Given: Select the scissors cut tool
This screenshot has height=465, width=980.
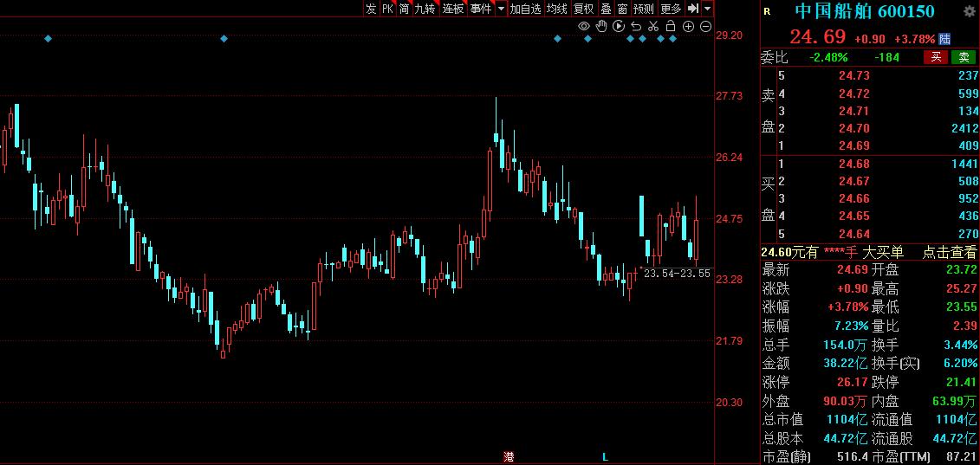Looking at the screenshot, I should pos(653,26).
